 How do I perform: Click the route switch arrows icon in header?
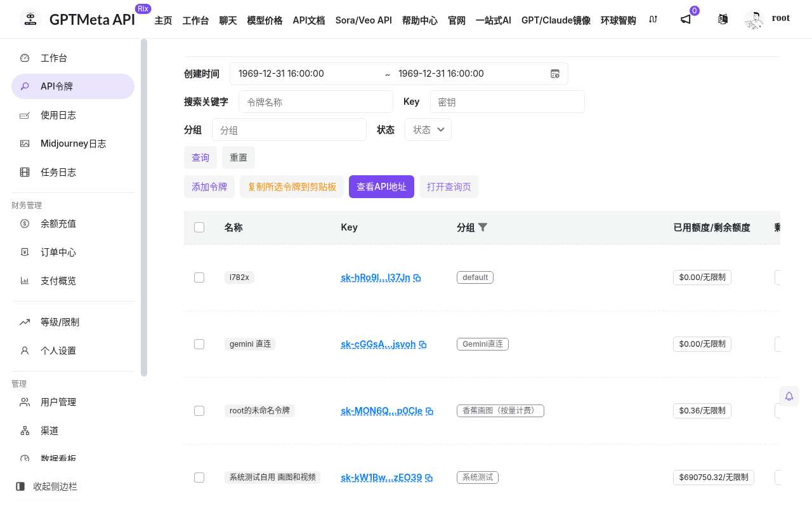pyautogui.click(x=653, y=20)
